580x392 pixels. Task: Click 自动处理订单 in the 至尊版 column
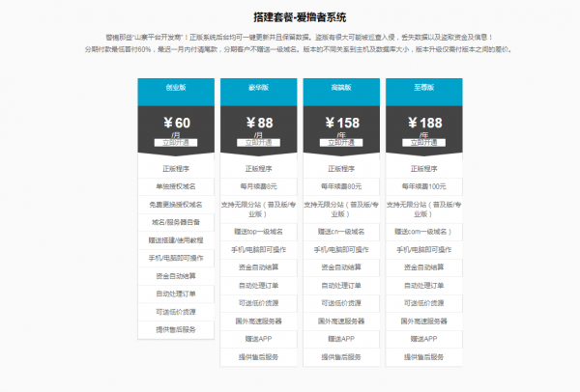[x=424, y=285]
